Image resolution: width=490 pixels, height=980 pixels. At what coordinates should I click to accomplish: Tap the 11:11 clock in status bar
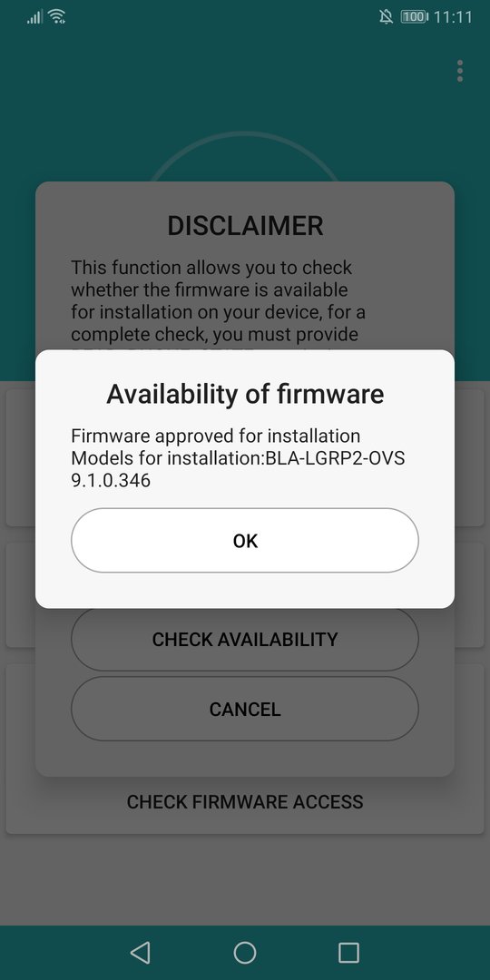pos(453,17)
